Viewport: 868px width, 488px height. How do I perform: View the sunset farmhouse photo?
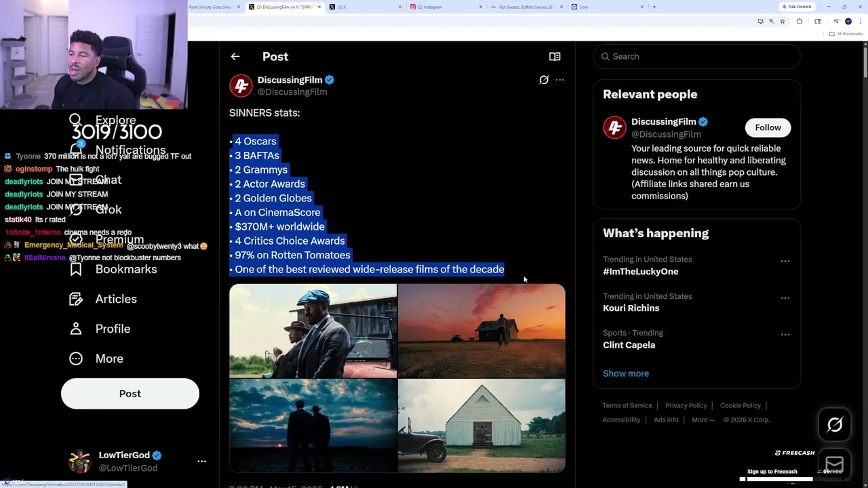[x=481, y=331]
